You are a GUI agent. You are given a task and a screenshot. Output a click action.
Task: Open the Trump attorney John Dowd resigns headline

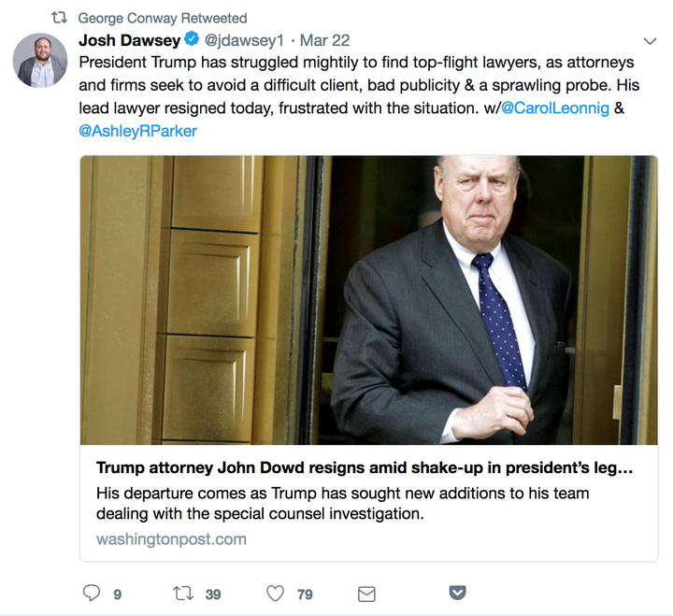[x=365, y=467]
